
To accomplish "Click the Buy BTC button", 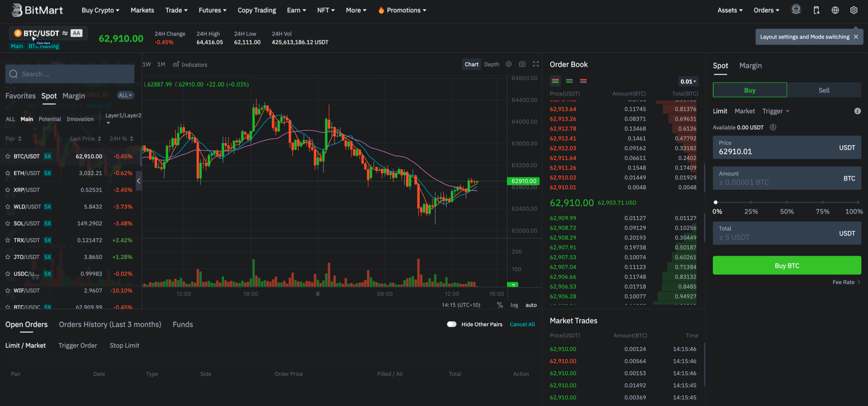I will (x=787, y=266).
